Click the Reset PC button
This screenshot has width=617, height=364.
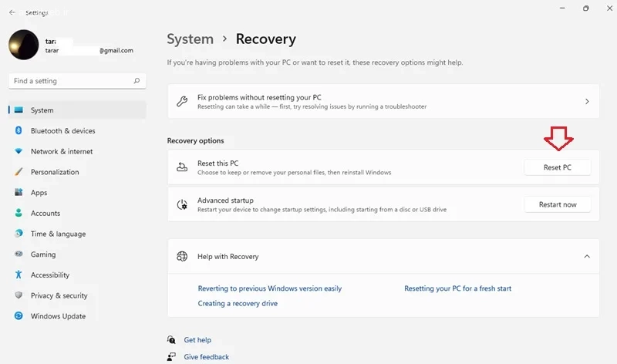(x=557, y=167)
